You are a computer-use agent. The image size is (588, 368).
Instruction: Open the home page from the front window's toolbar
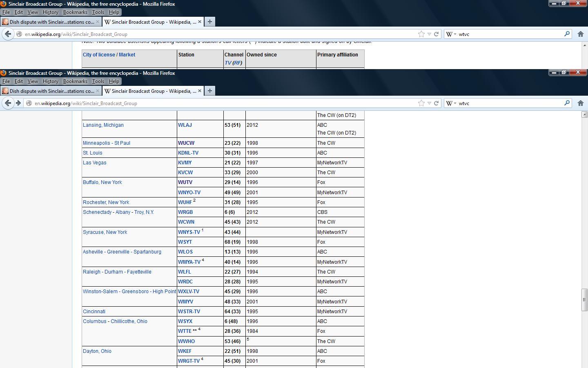(x=580, y=103)
